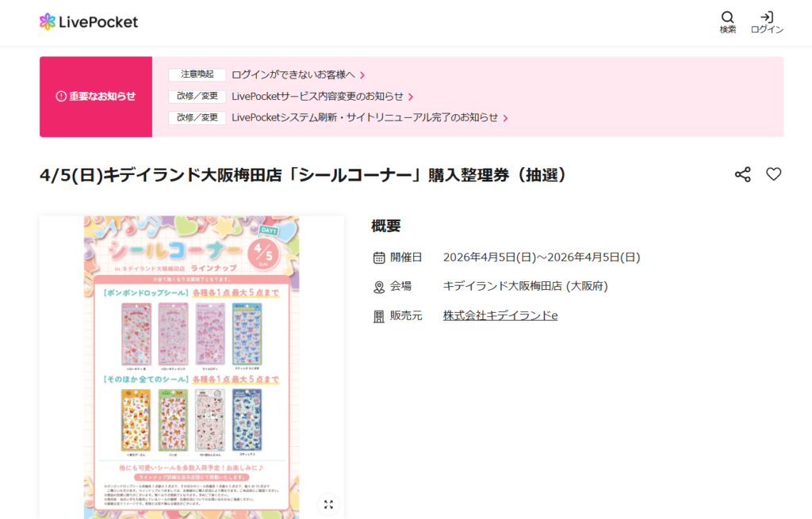Favorite the event with the heart icon
This screenshot has width=812, height=519.
pos(774,174)
